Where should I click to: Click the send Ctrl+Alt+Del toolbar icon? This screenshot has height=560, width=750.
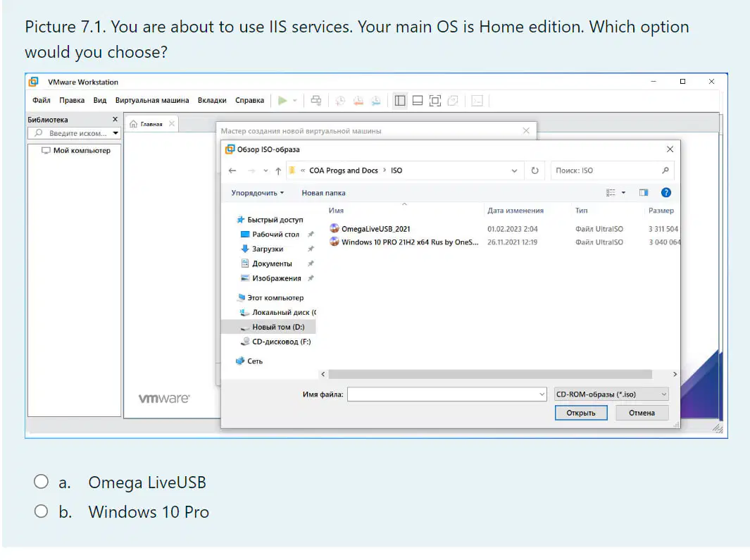point(315,101)
